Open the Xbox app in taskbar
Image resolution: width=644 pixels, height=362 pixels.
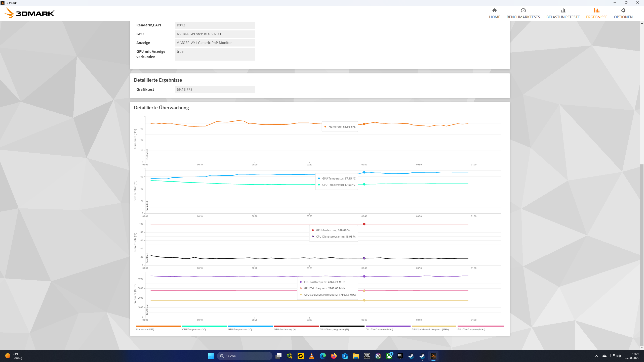coord(389,356)
